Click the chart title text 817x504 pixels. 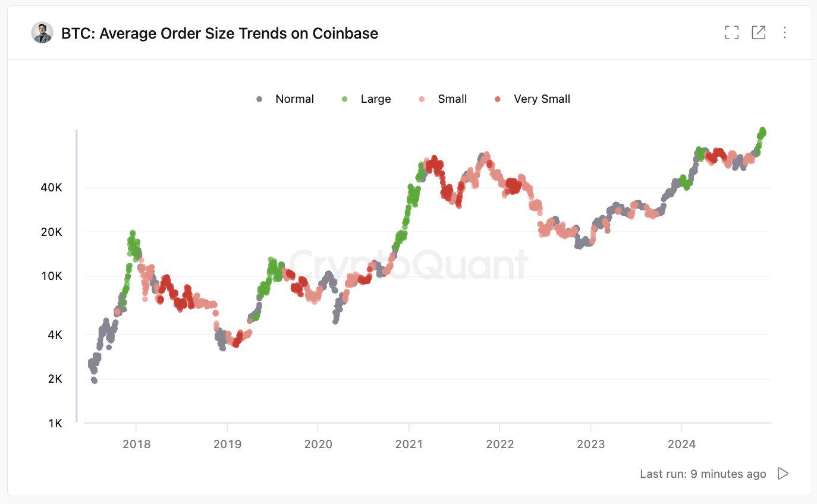pyautogui.click(x=218, y=33)
